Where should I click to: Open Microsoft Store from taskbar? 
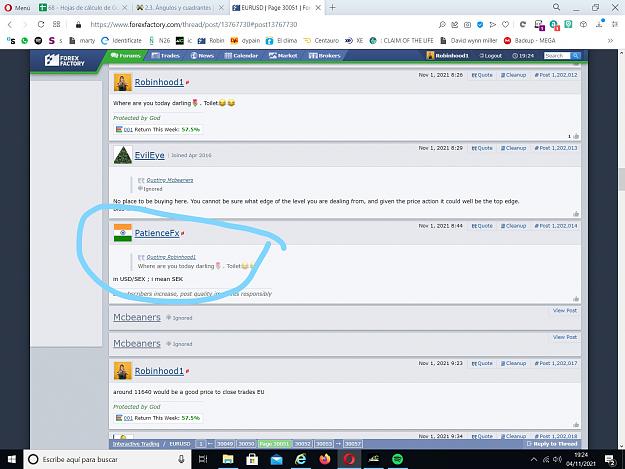[x=252, y=459]
